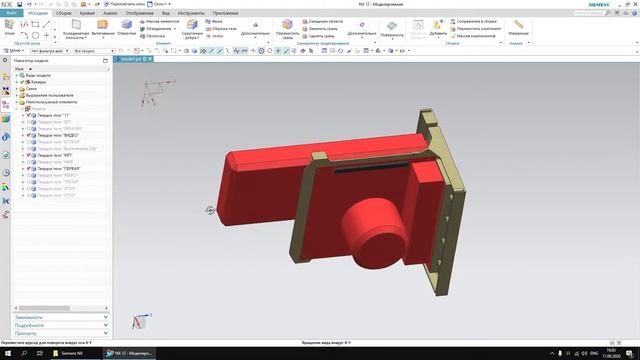Open the Координатная плоскость datum plane tool
Viewport: 640px width, 360px height.
(x=76, y=29)
